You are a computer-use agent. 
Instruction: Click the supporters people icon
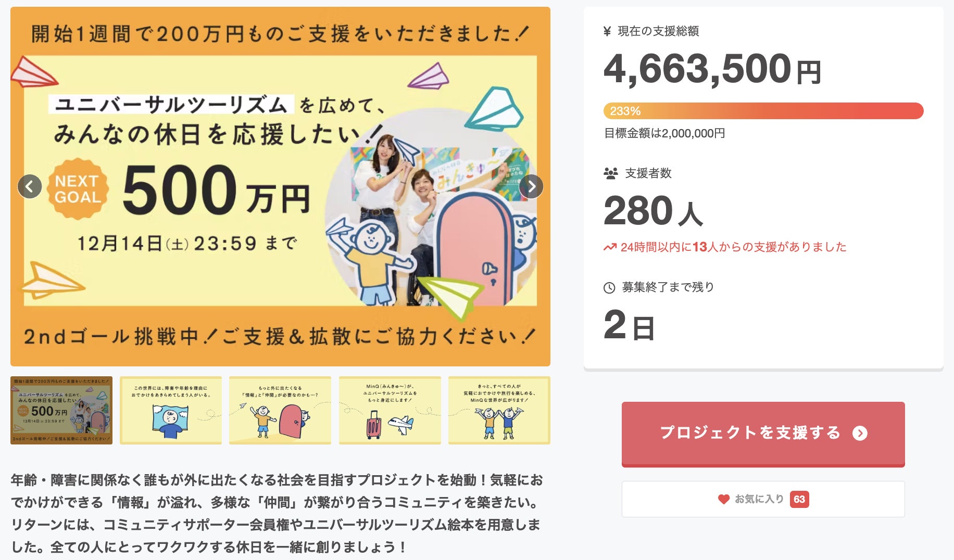coord(610,173)
